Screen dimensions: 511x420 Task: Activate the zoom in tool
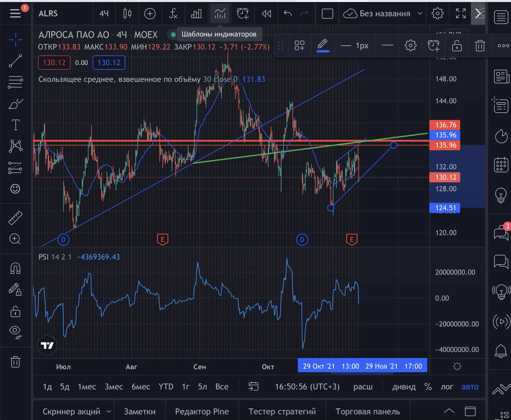coord(15,239)
